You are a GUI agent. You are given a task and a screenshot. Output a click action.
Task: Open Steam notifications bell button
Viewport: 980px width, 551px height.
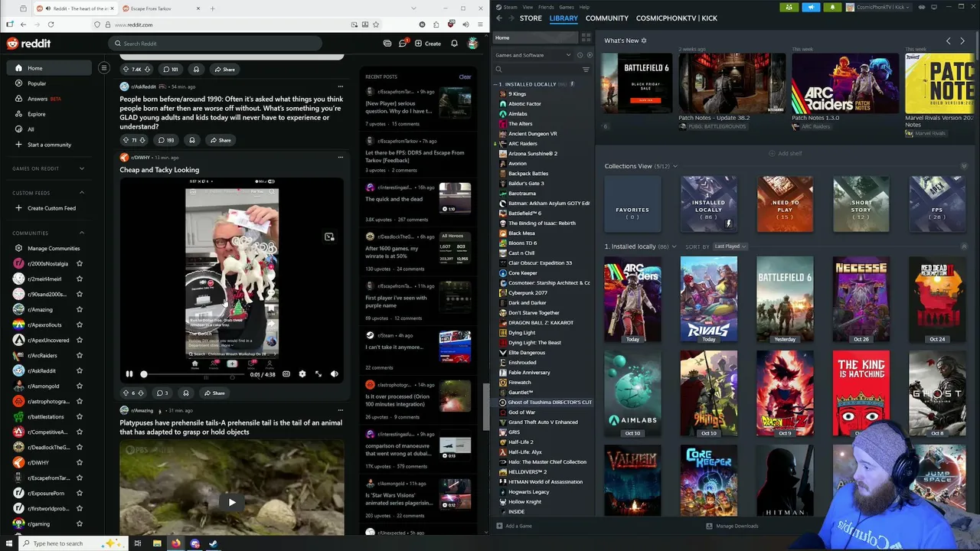(832, 7)
